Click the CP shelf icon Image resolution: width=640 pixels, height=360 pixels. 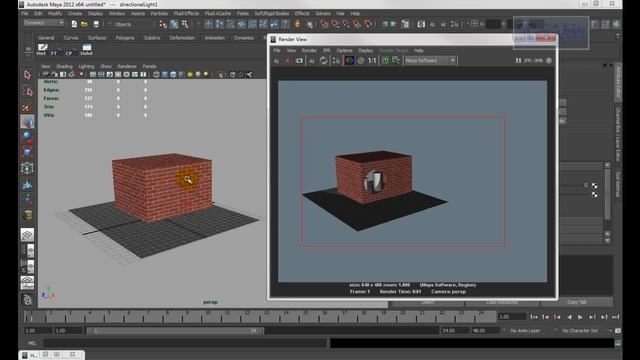coord(70,49)
